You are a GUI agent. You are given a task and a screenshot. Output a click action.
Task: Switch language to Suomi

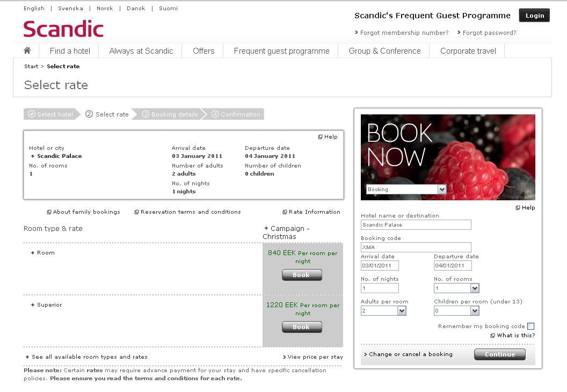tap(169, 8)
